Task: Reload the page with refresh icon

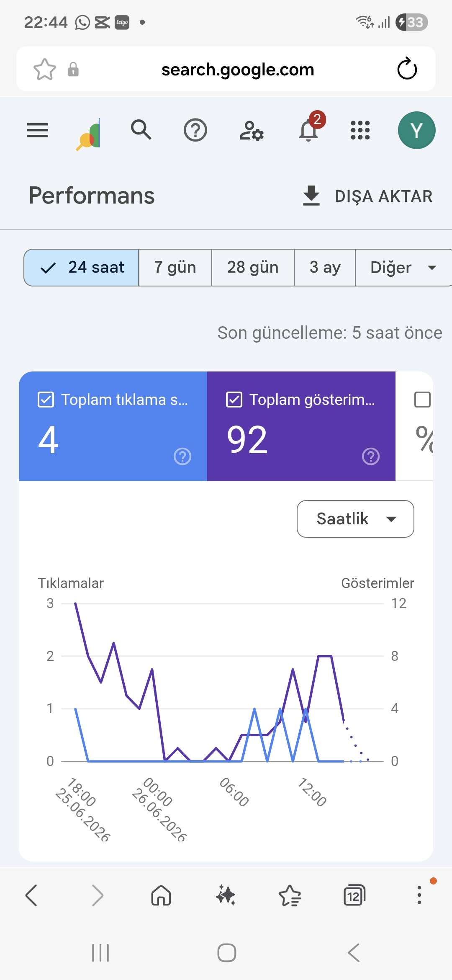Action: pyautogui.click(x=407, y=69)
